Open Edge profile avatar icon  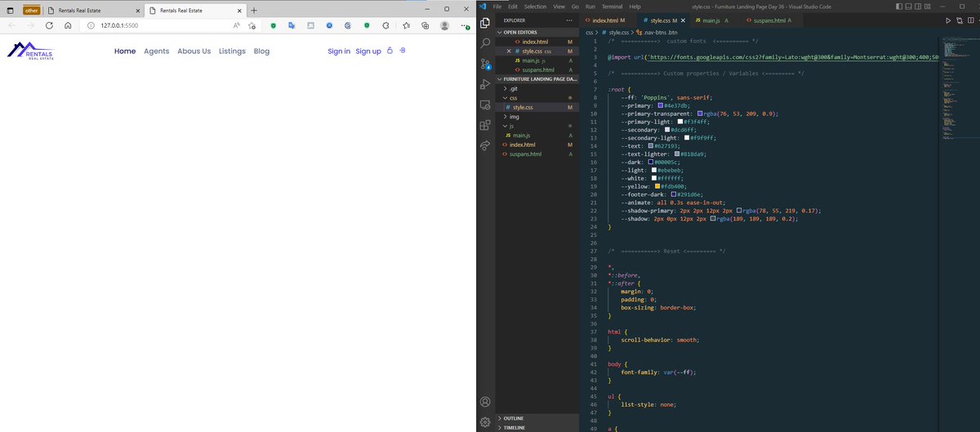click(x=444, y=26)
